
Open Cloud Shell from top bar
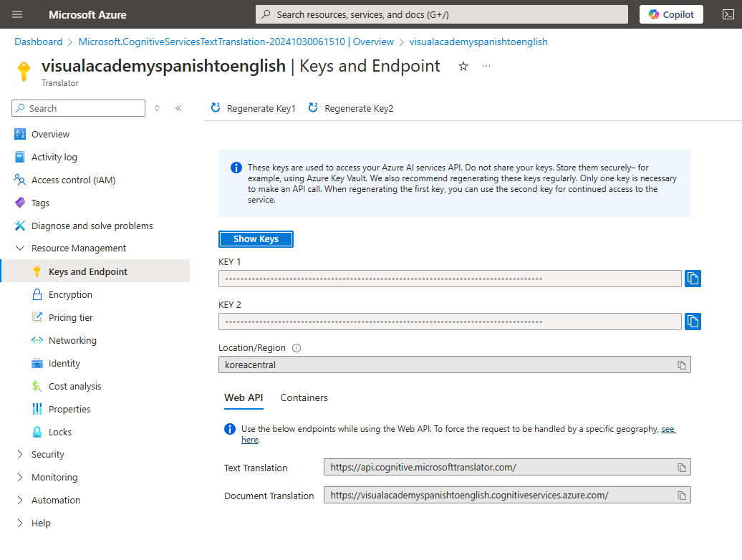pyautogui.click(x=725, y=14)
